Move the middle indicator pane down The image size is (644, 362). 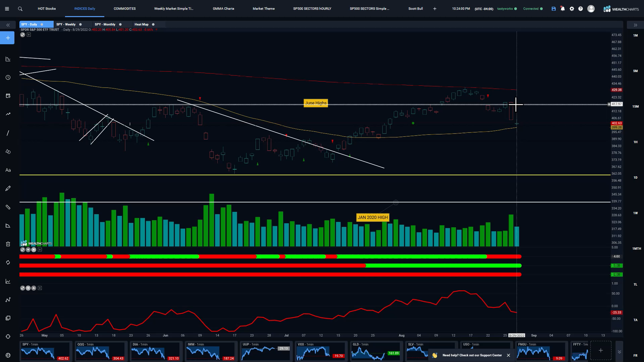(x=28, y=250)
